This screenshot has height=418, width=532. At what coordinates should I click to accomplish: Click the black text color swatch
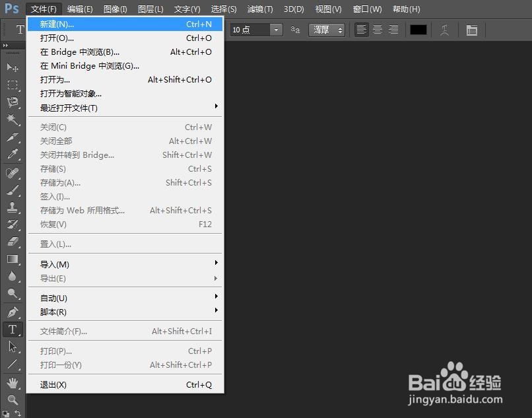[x=418, y=30]
